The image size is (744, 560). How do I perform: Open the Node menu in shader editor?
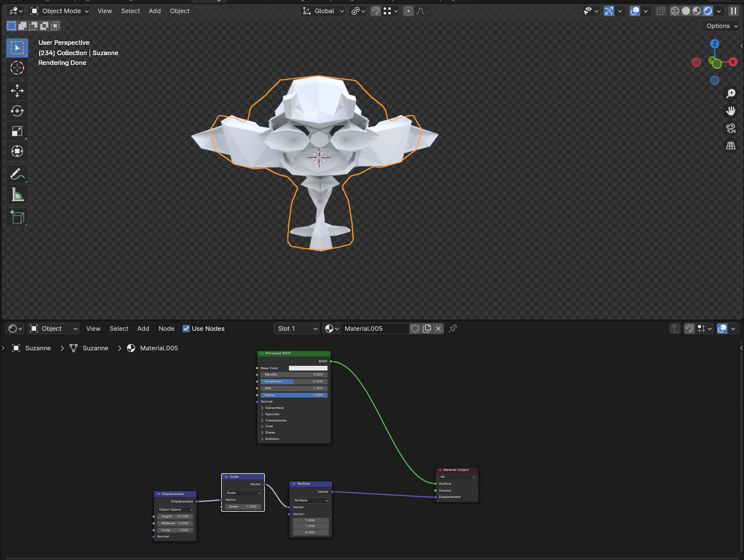[x=166, y=329]
